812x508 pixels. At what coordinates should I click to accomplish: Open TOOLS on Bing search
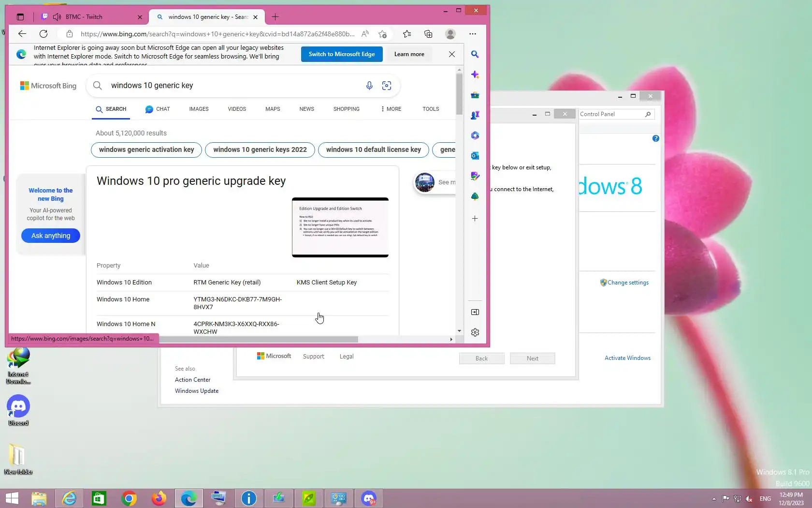[x=431, y=109]
